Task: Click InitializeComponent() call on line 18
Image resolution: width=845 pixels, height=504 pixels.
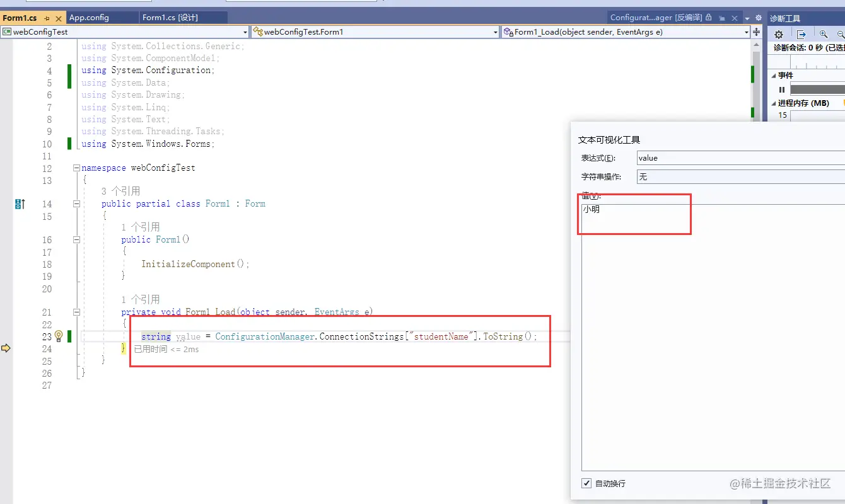Action: click(195, 264)
